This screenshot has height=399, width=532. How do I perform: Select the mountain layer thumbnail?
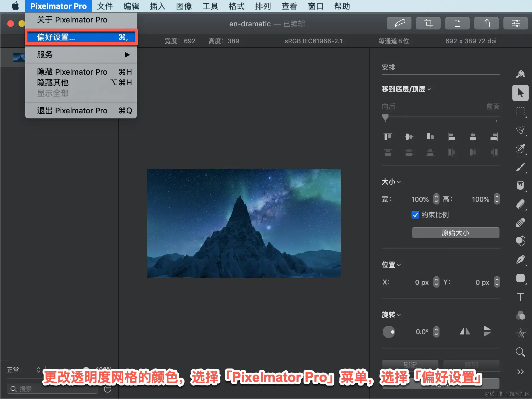point(19,57)
